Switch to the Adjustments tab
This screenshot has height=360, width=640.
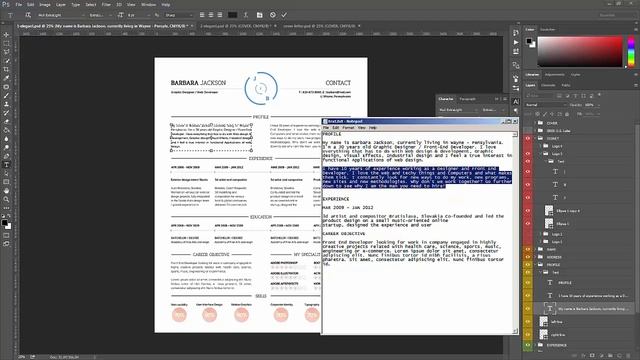(554, 75)
